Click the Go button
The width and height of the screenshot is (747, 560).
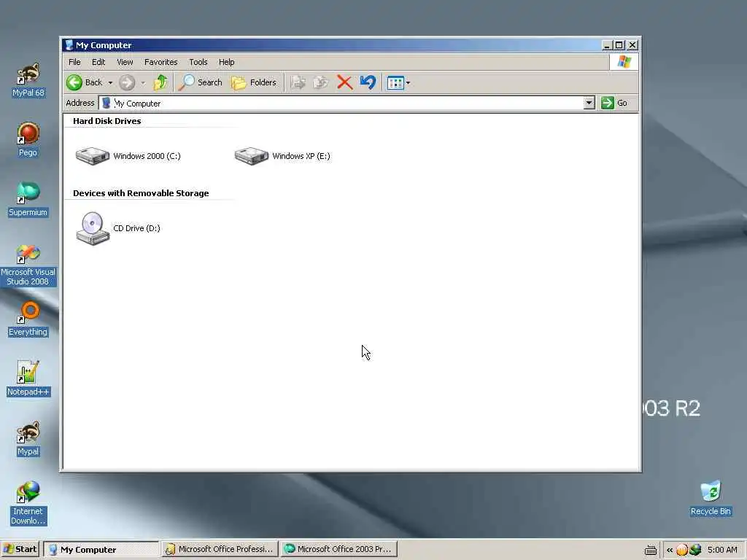[614, 103]
